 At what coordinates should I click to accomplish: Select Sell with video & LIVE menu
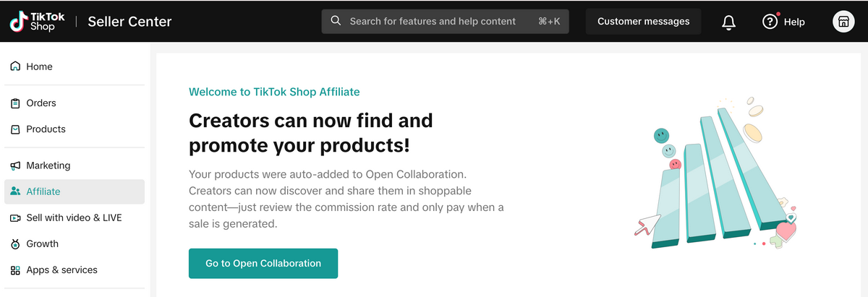(x=74, y=218)
